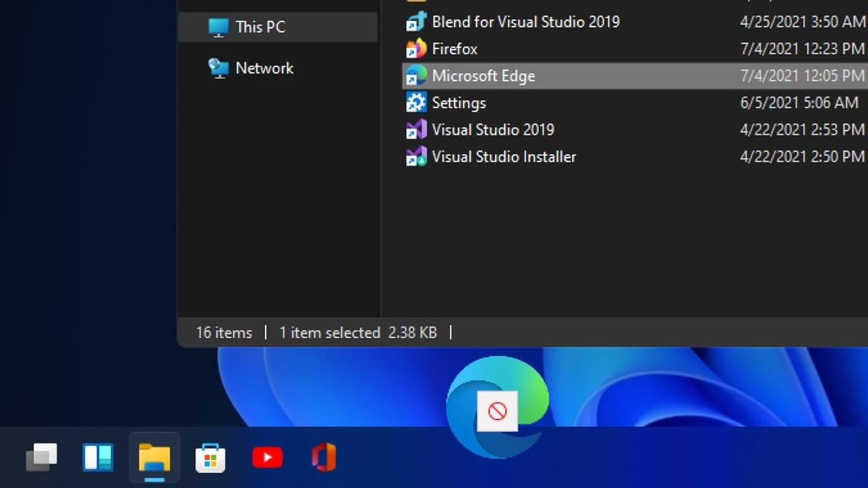The width and height of the screenshot is (868, 488).
Task: Select the Microsoft Edge file name
Action: click(483, 76)
